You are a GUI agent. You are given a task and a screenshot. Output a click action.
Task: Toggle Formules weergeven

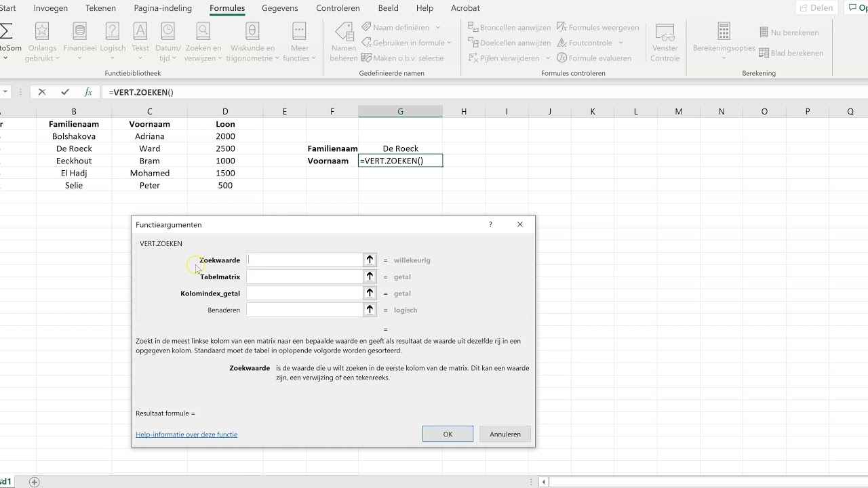tap(598, 28)
